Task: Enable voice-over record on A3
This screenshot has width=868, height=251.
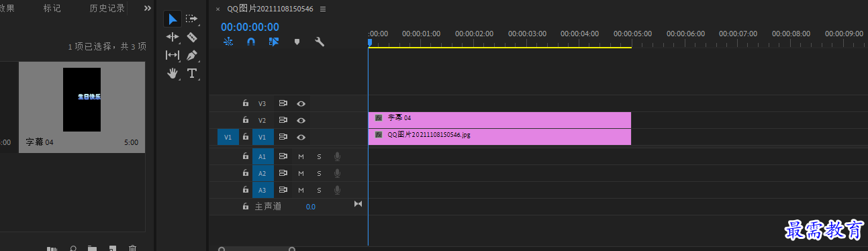Action: point(338,190)
